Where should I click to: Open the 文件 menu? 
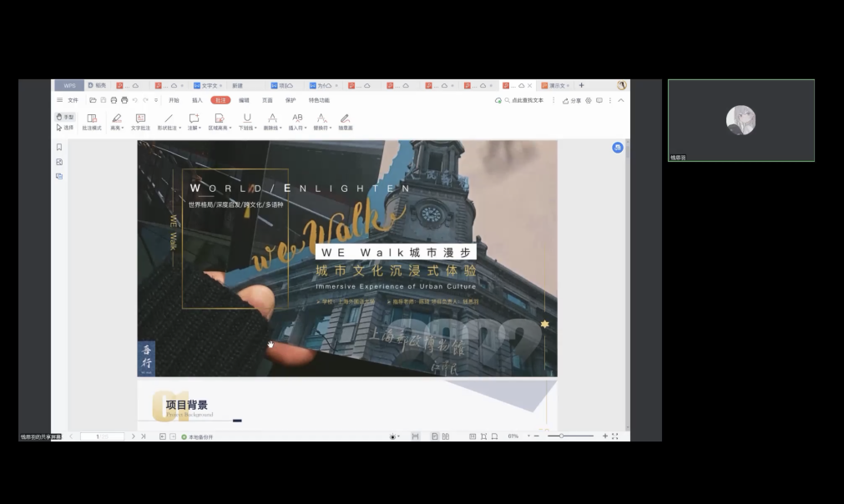click(73, 100)
